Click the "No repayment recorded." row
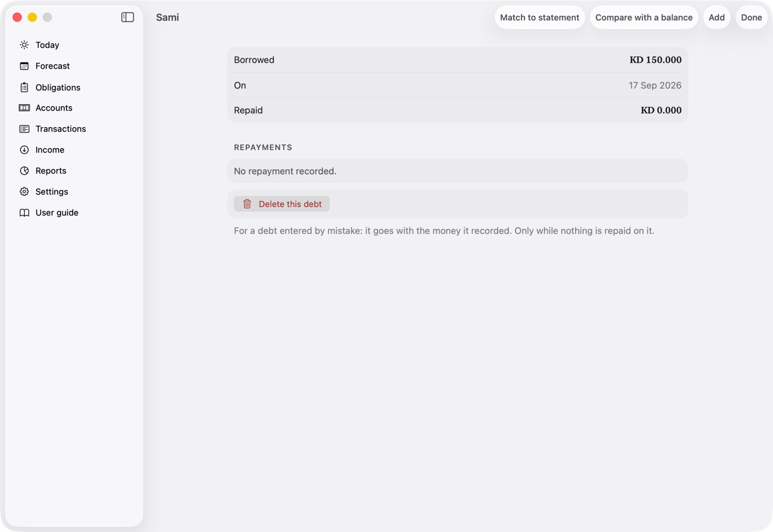This screenshot has width=773, height=532. click(457, 171)
